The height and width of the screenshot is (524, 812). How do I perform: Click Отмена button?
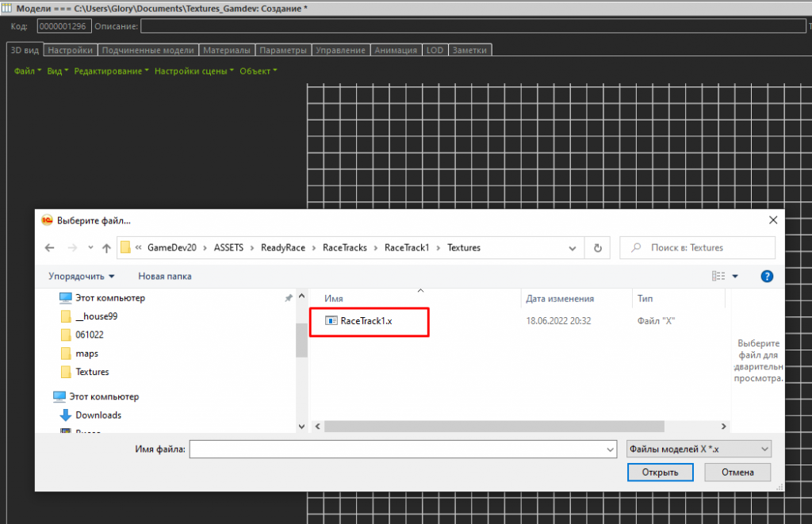[737, 472]
